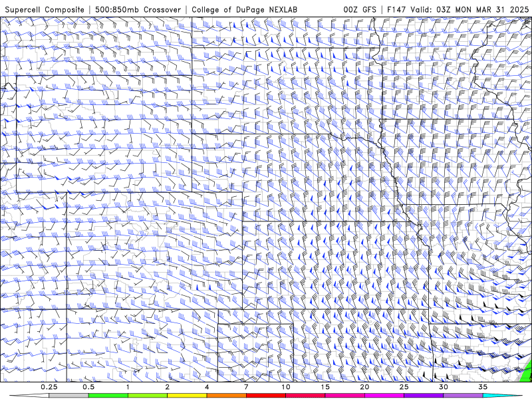Click the Supercell Composite title text
This screenshot has height=399, width=532.
(x=45, y=9)
